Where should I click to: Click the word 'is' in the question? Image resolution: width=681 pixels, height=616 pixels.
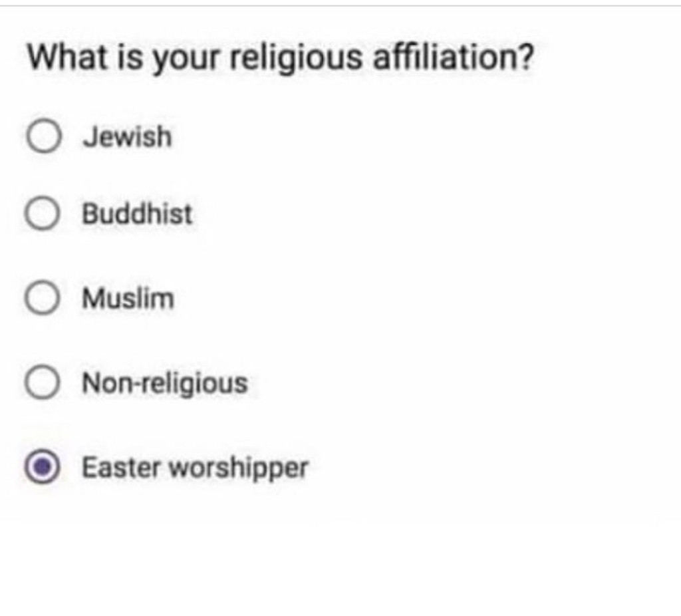pyautogui.click(x=130, y=57)
